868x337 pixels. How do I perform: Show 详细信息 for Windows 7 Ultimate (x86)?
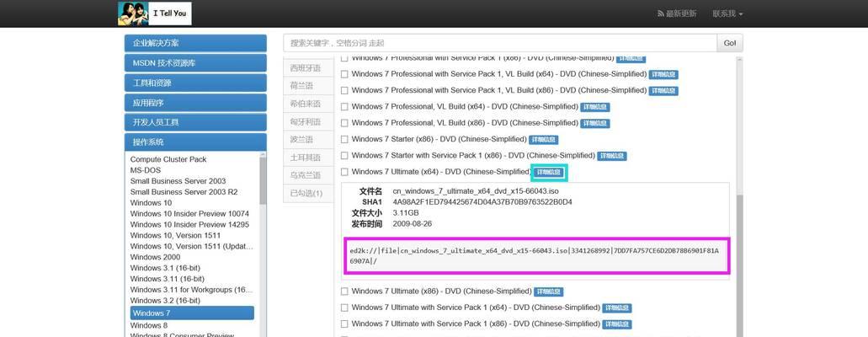tap(549, 292)
